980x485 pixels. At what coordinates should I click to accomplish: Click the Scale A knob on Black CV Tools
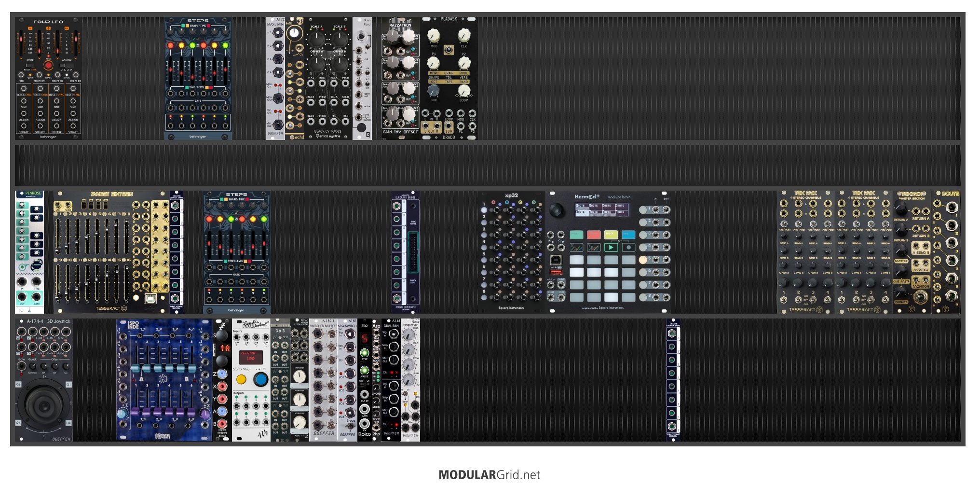pyautogui.click(x=316, y=39)
